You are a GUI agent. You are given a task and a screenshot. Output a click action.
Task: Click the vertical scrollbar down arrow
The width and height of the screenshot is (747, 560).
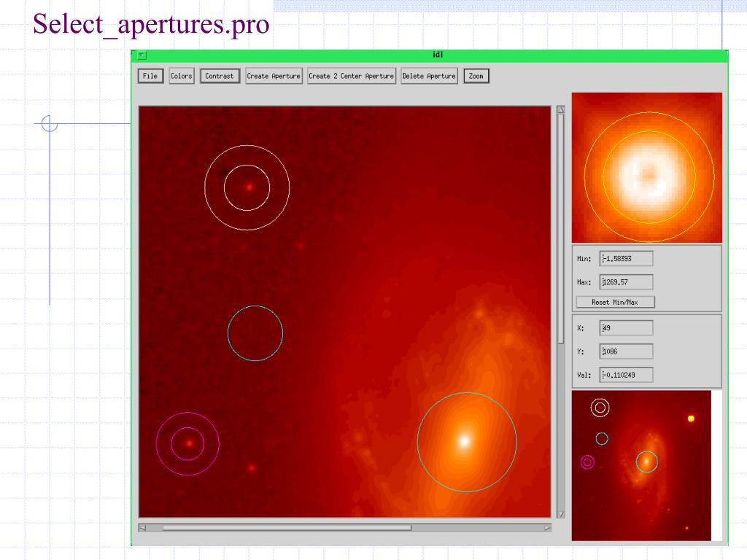tap(561, 514)
